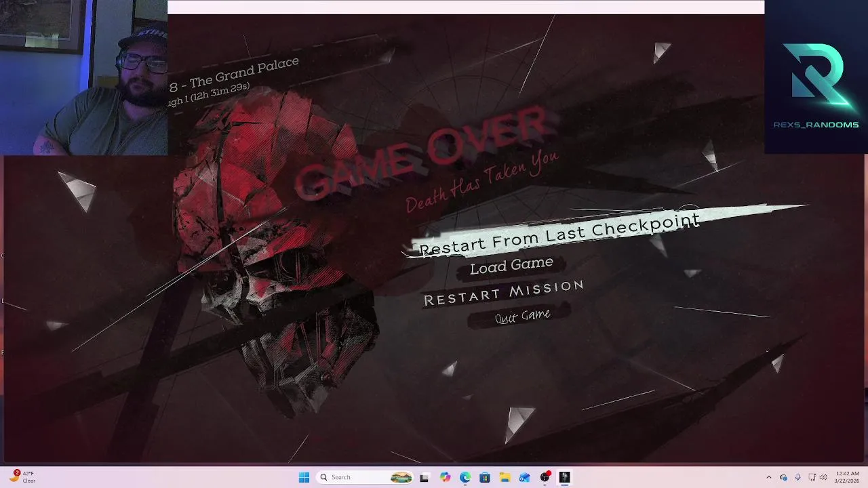868x488 pixels.
Task: Click the '8 - The Grand Palace' mission label
Action: pyautogui.click(x=234, y=73)
